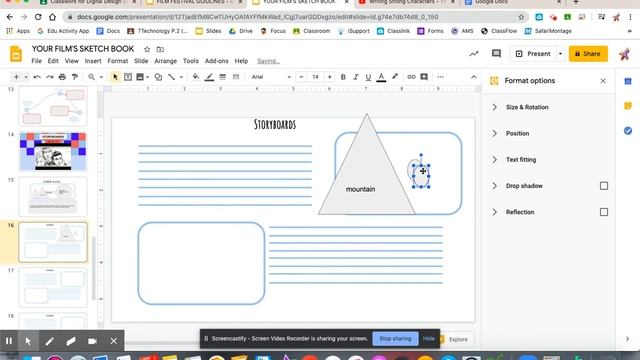Open the File menu
640x360 pixels.
(x=36, y=61)
